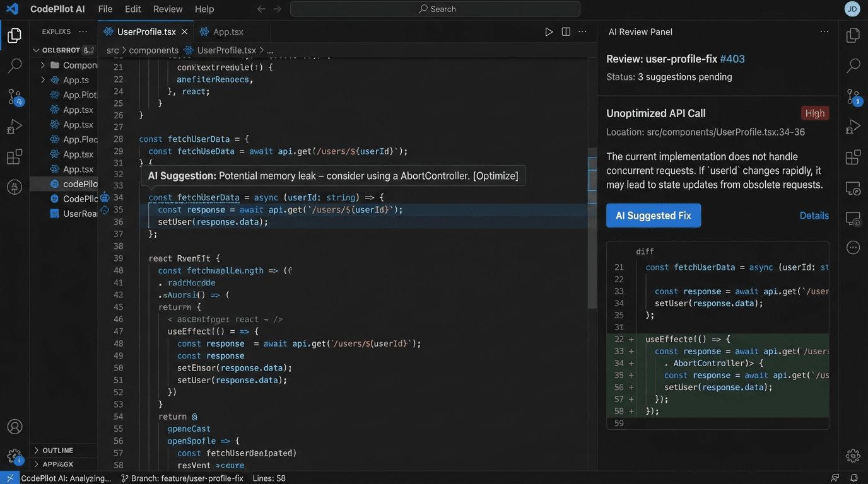Click Lines: 58 in status bar
The image size is (868, 484).
point(269,478)
